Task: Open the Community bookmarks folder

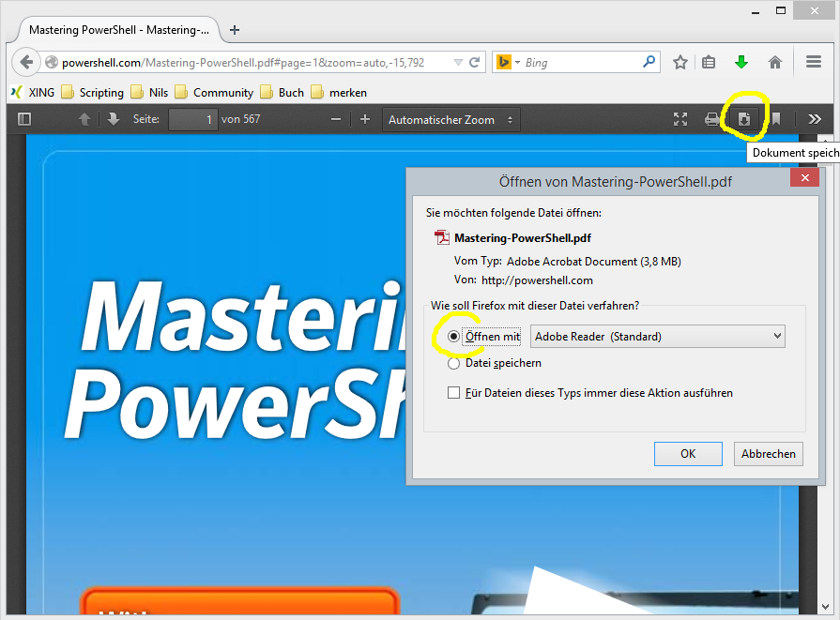Action: 214,93
